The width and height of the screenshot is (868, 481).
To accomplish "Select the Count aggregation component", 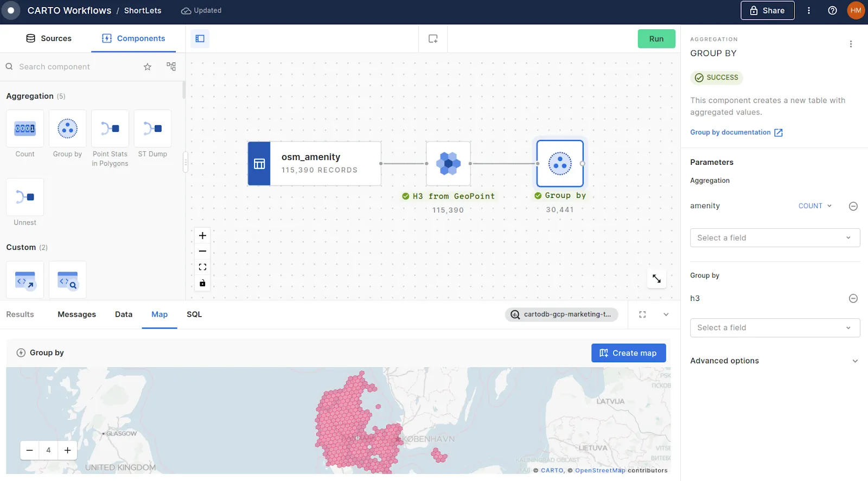I will 25,129.
